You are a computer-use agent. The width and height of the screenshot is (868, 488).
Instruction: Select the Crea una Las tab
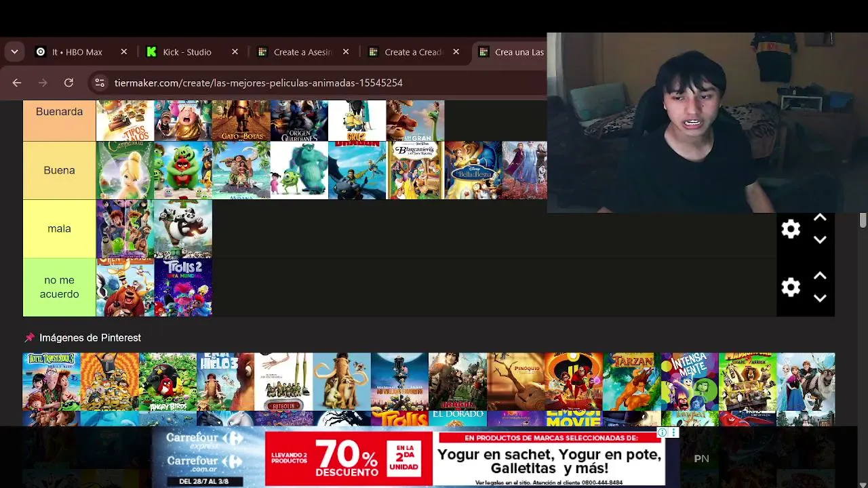(x=510, y=52)
